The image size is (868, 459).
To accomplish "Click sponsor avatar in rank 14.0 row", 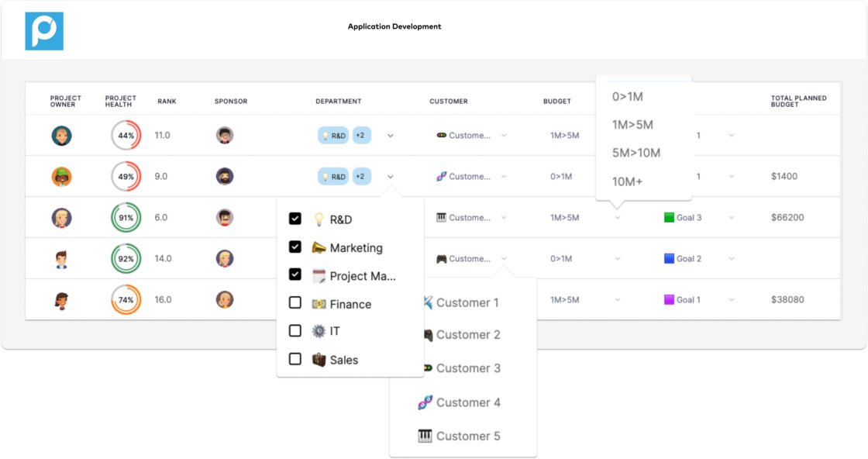I will (225, 258).
